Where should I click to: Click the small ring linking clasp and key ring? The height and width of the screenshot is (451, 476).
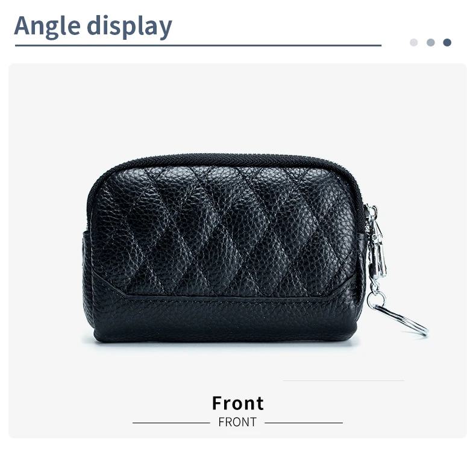coord(376,299)
